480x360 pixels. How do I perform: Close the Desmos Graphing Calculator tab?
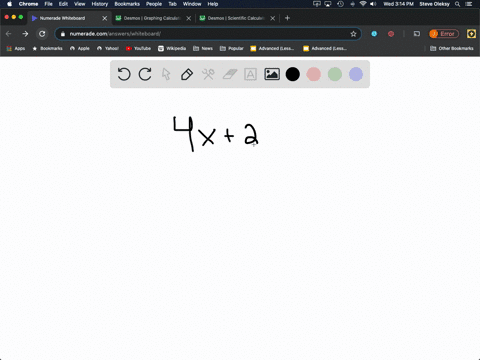point(189,18)
